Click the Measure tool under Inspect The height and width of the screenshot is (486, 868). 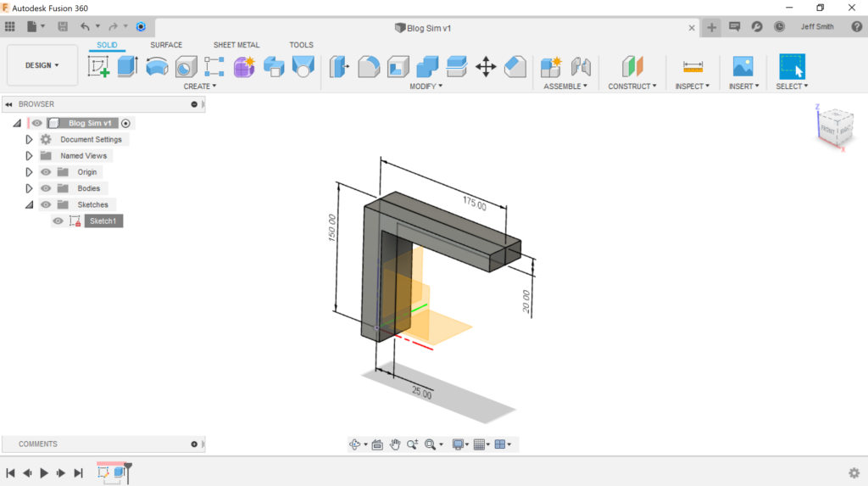click(x=693, y=66)
